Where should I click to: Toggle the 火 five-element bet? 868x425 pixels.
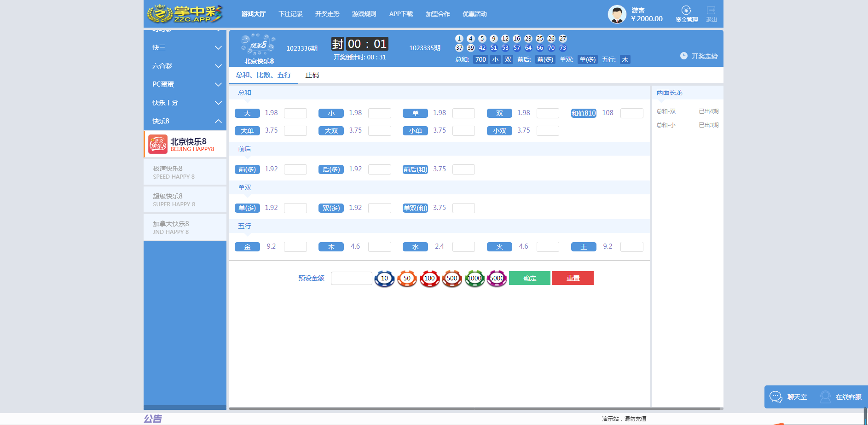(499, 247)
